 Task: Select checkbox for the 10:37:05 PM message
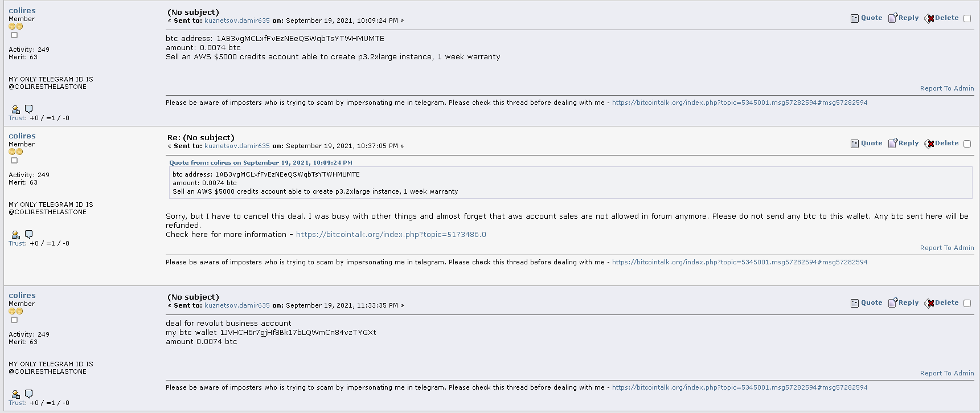(967, 144)
